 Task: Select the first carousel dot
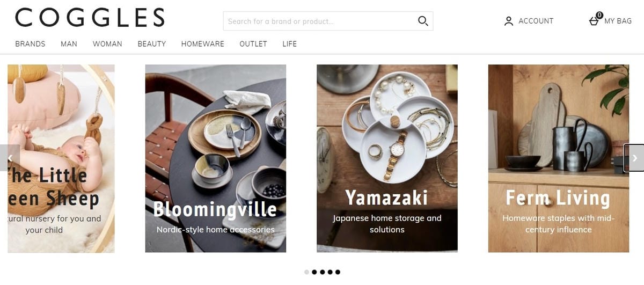tap(307, 272)
